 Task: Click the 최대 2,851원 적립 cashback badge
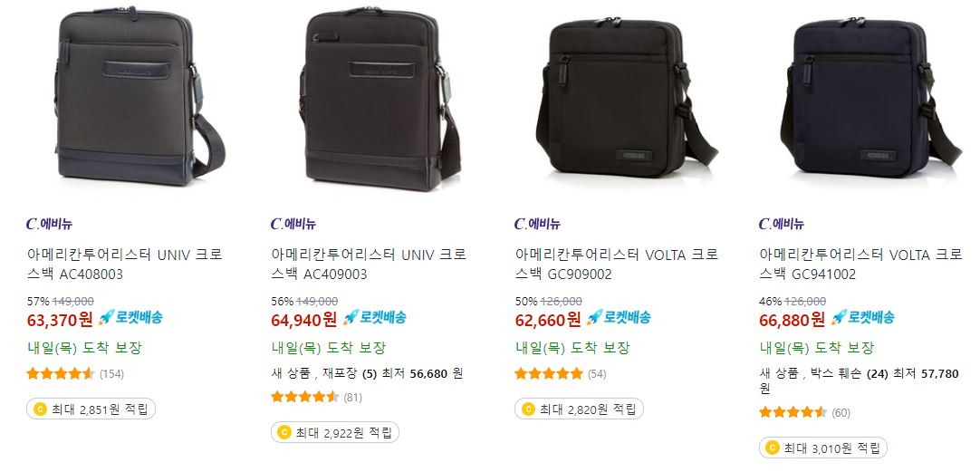[91, 409]
